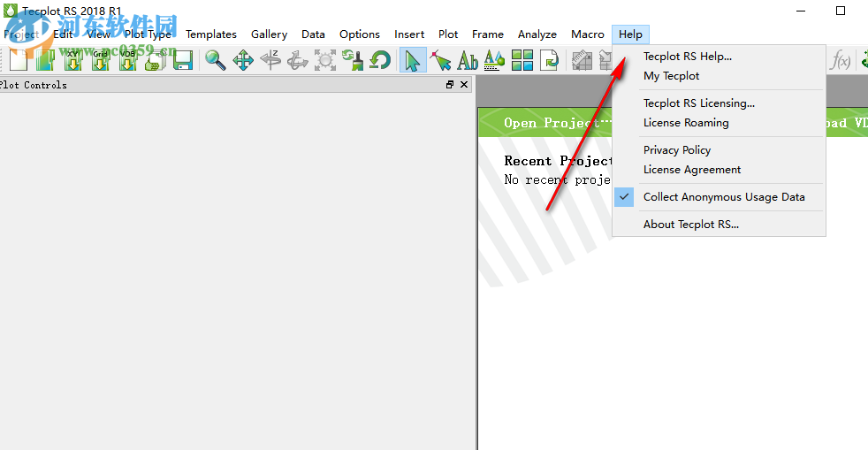Minimize the Tecplot RS window
This screenshot has width=868, height=450.
tap(801, 11)
